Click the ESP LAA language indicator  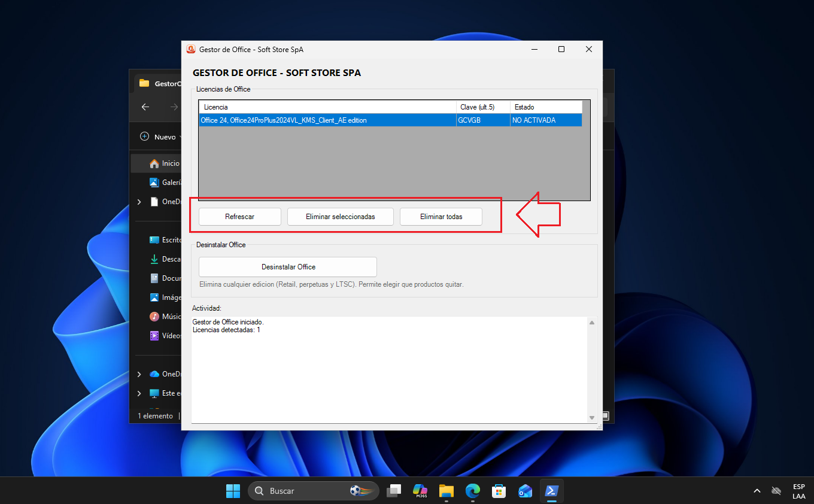tap(799, 491)
